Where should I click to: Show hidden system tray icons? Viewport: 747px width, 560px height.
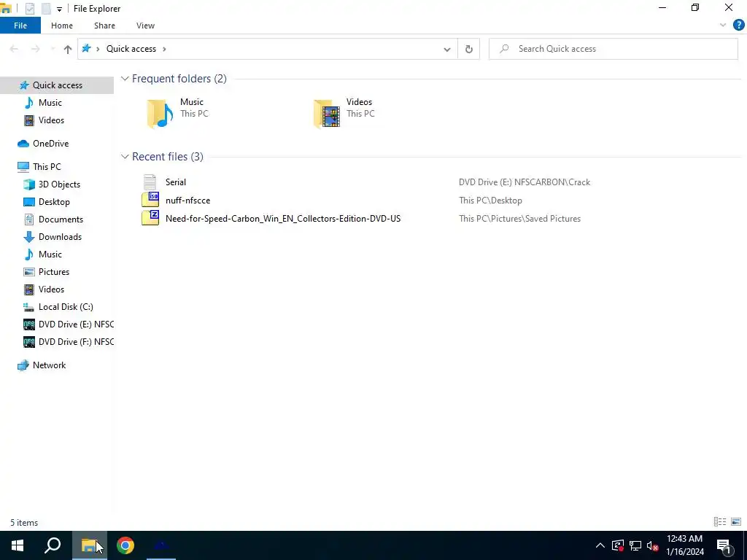tap(600, 545)
